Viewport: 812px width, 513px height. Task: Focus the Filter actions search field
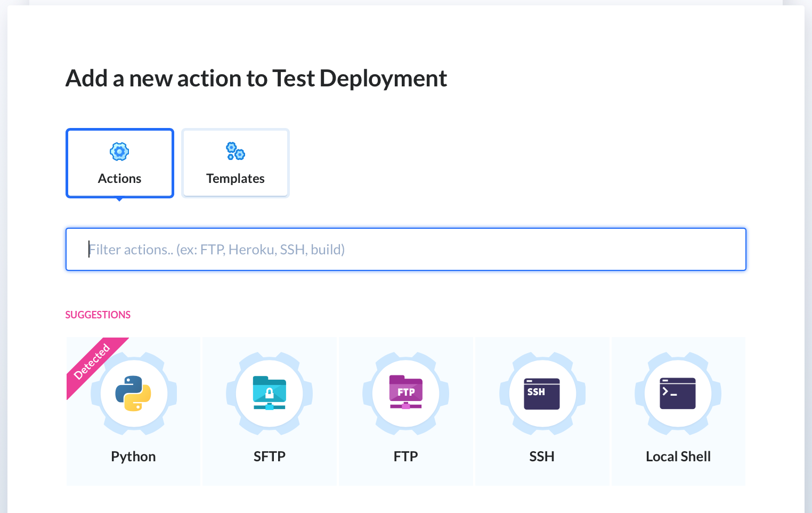(406, 250)
